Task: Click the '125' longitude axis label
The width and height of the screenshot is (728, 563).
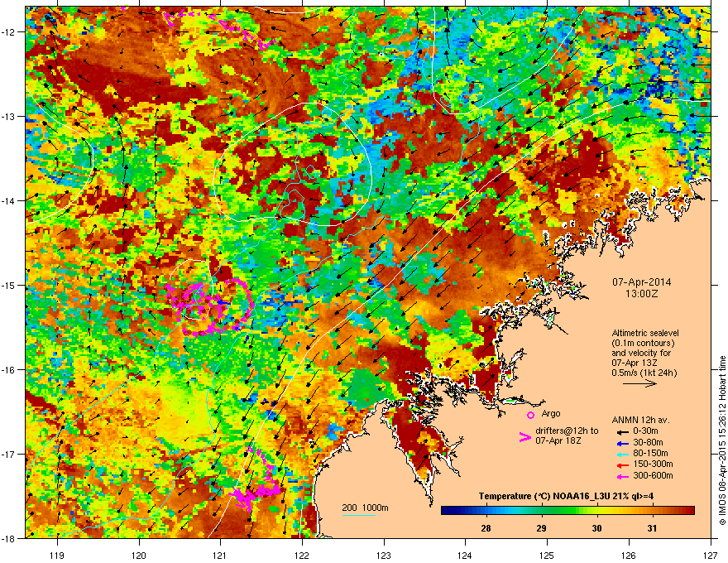Action: point(547,555)
